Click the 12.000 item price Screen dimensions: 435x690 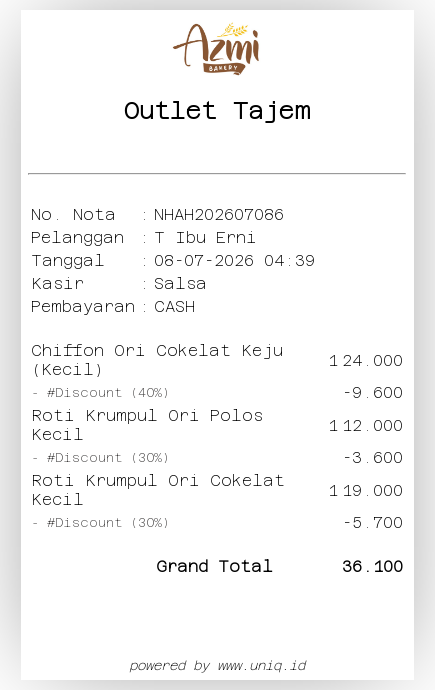(373, 426)
